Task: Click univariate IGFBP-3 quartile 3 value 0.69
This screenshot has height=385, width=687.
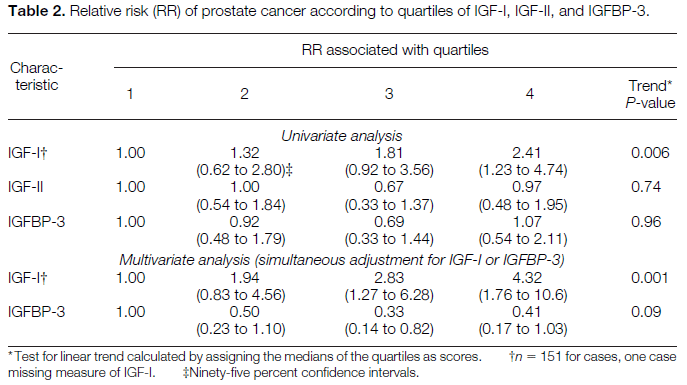Action: pos(389,222)
